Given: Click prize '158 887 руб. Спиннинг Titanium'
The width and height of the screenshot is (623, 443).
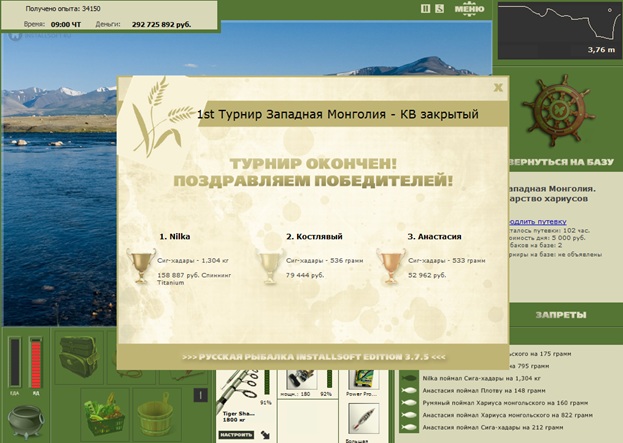Looking at the screenshot, I should pyautogui.click(x=194, y=279).
